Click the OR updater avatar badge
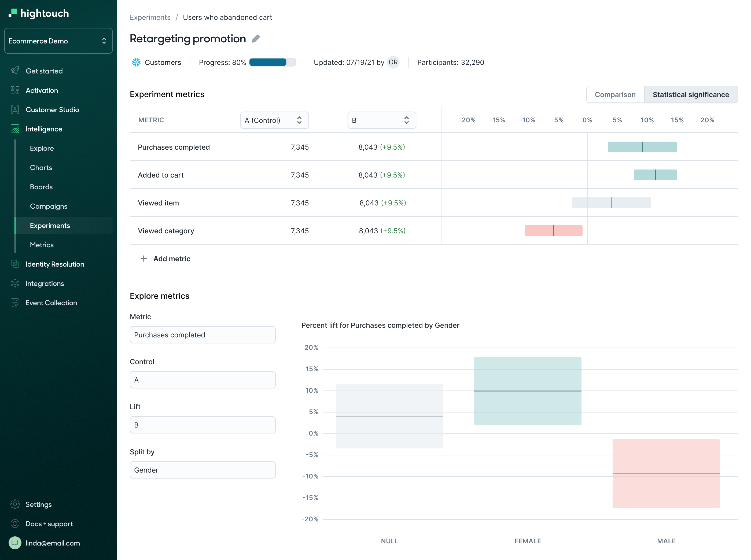 click(x=393, y=62)
